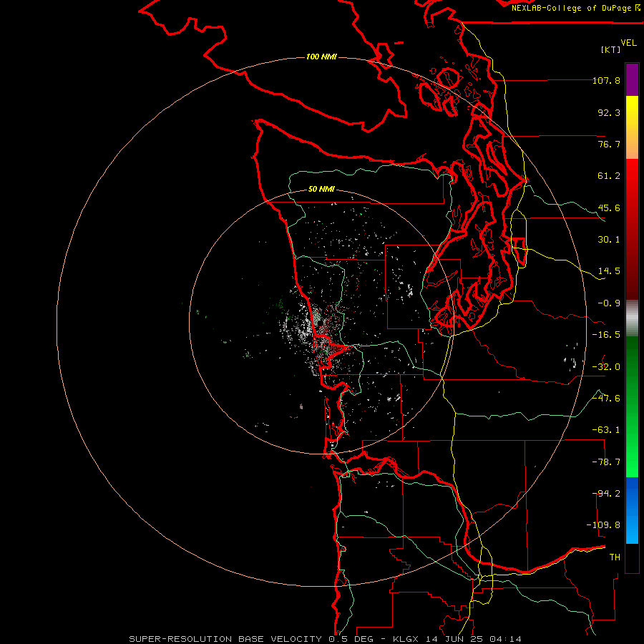Click the 92.3 value on velocity scale
Viewport: 644px width, 644px height.
609,112
